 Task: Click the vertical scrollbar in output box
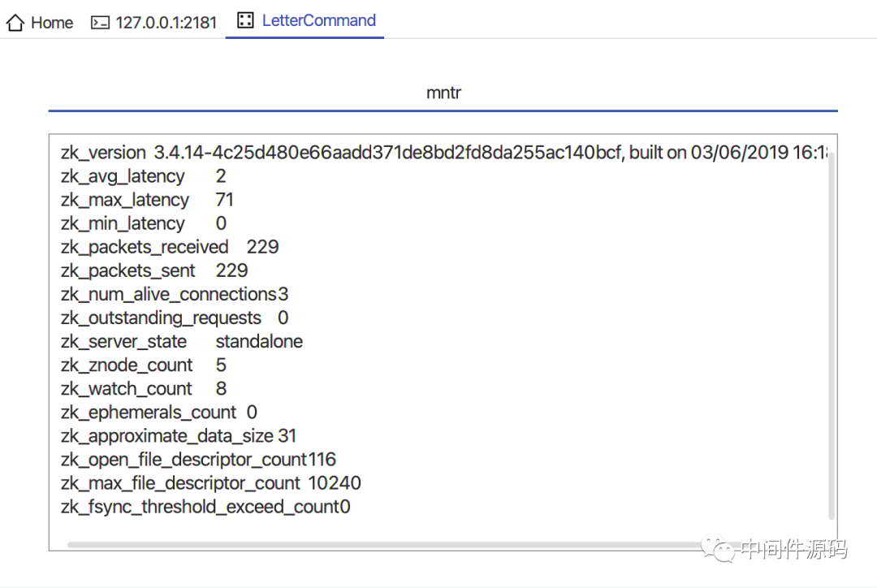click(x=832, y=335)
